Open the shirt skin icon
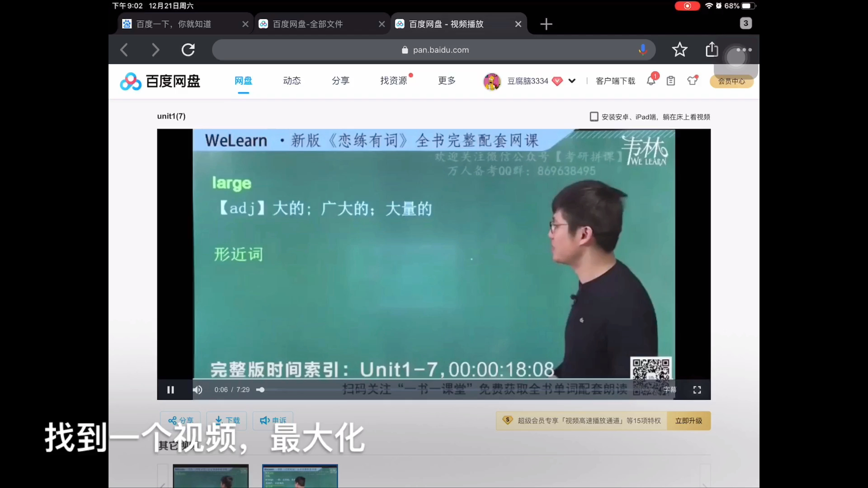Screen dimensions: 868x488 click(x=692, y=81)
